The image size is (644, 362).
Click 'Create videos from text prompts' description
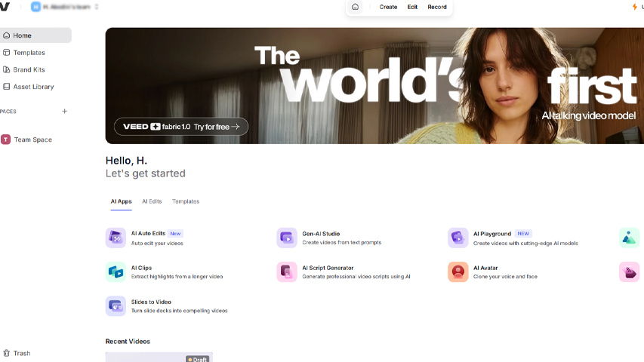tap(342, 243)
